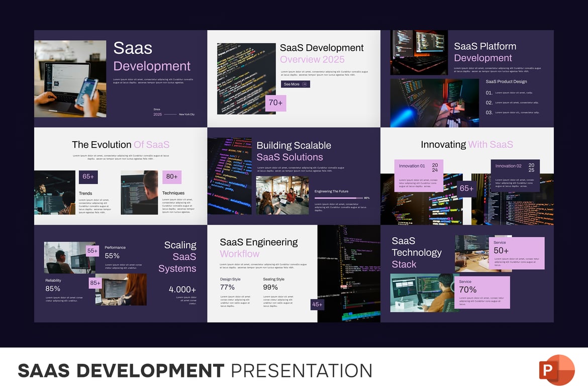Select the laptop and phone photo
588x392 pixels.
click(70, 79)
